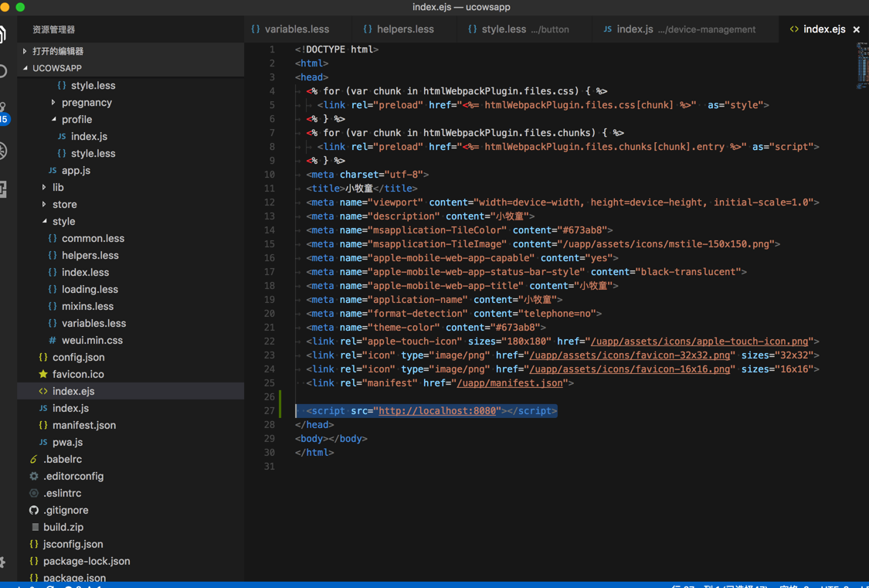Open the .gitignore file in explorer
The image size is (869, 588).
[66, 510]
